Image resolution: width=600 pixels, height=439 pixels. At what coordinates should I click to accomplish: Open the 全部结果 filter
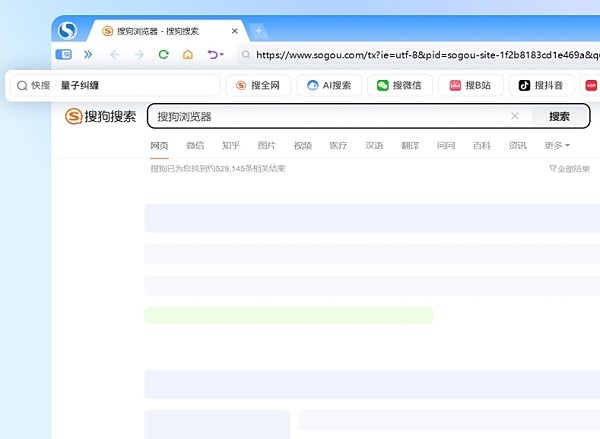pos(570,169)
